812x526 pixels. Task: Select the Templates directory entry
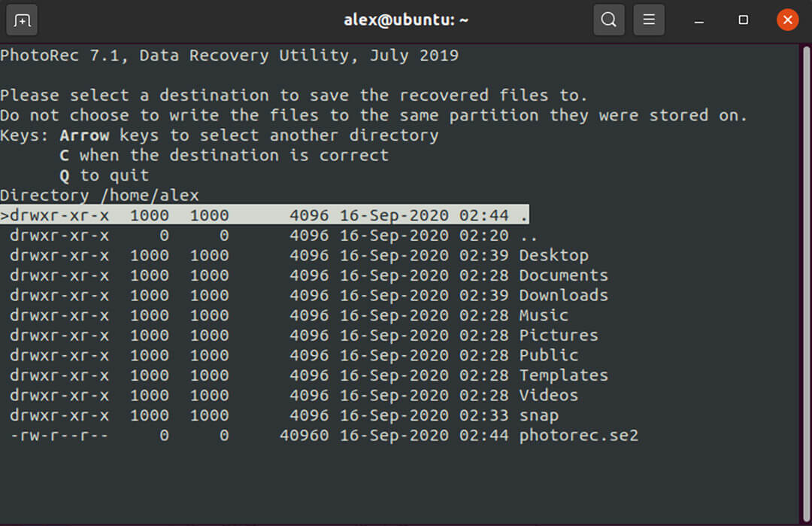pos(309,375)
